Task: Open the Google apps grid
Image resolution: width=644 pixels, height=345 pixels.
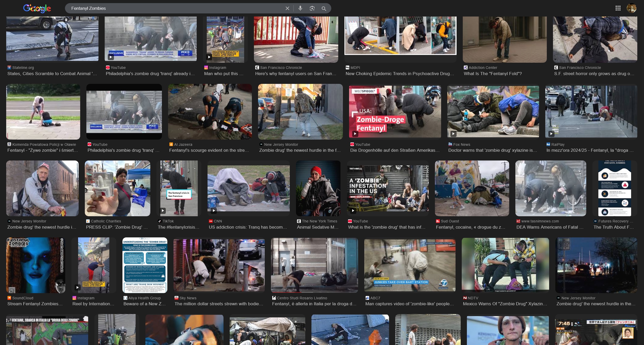Action: tap(618, 8)
